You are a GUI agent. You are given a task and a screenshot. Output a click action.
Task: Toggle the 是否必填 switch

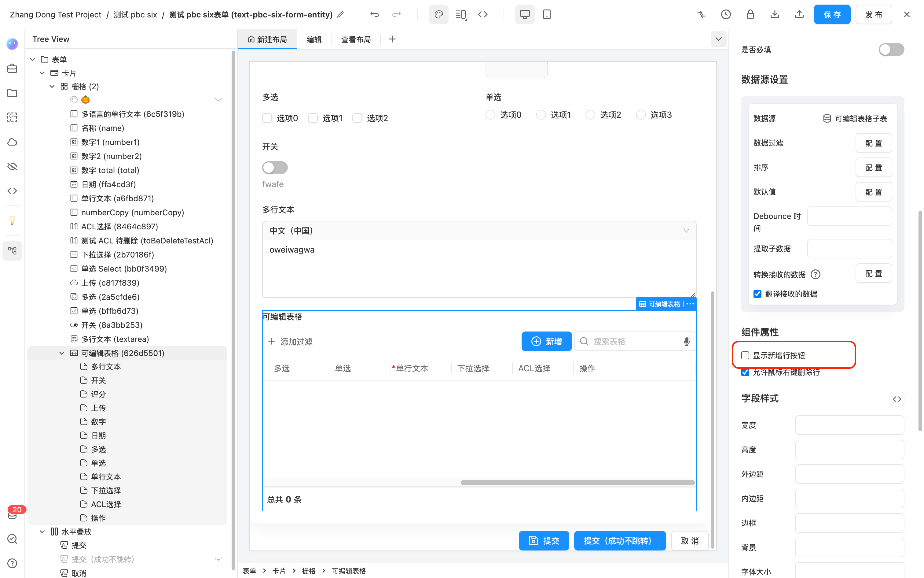click(x=891, y=50)
